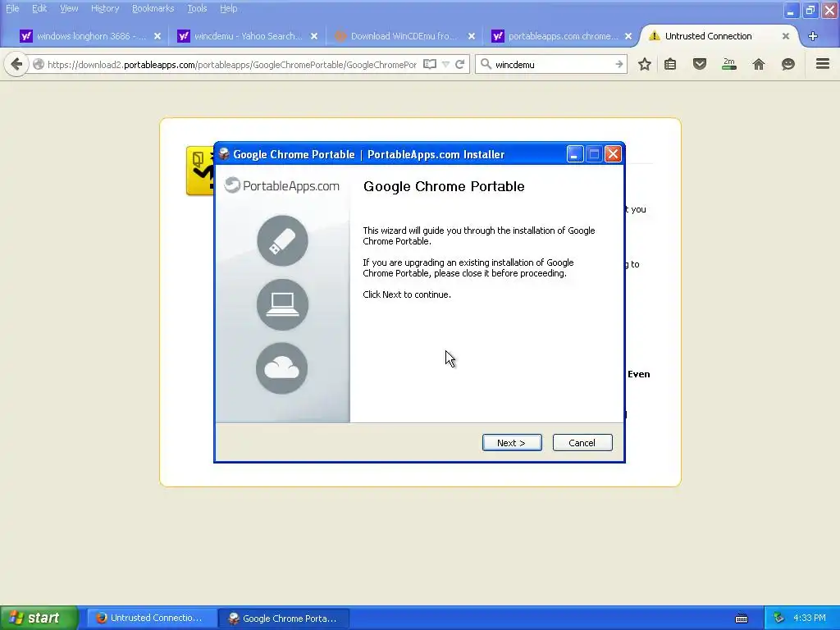Click the search magnifier icon
840x630 pixels.
[x=486, y=64]
